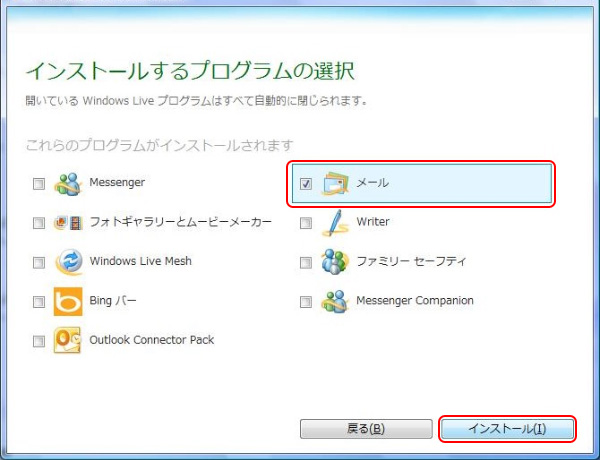Uncheck the メール checkbox
Image resolution: width=600 pixels, height=460 pixels.
click(x=306, y=184)
